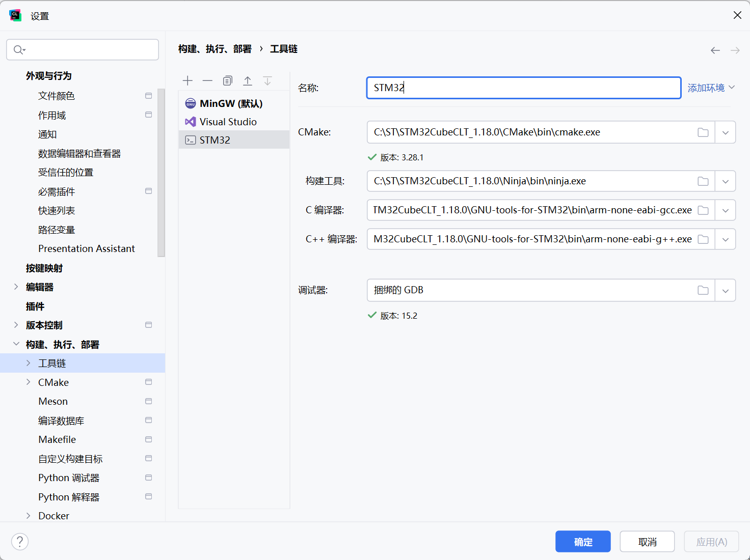Select MinGW toolchain in list

tap(231, 104)
